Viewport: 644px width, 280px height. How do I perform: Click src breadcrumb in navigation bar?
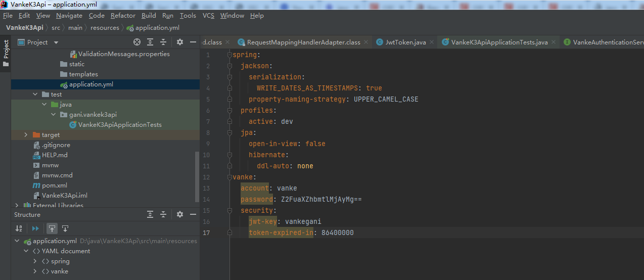point(56,28)
